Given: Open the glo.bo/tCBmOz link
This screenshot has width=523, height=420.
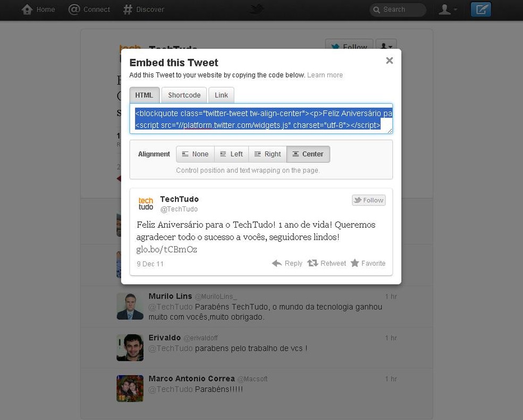Looking at the screenshot, I should point(167,249).
